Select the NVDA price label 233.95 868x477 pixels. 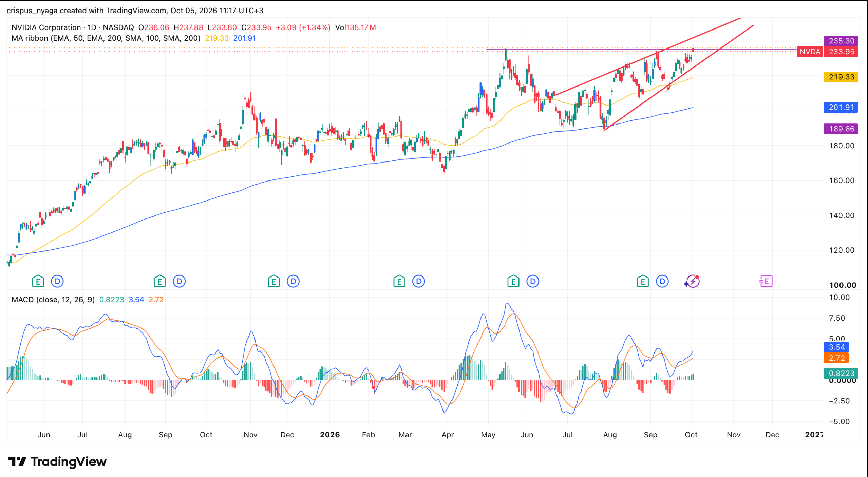pyautogui.click(x=828, y=52)
